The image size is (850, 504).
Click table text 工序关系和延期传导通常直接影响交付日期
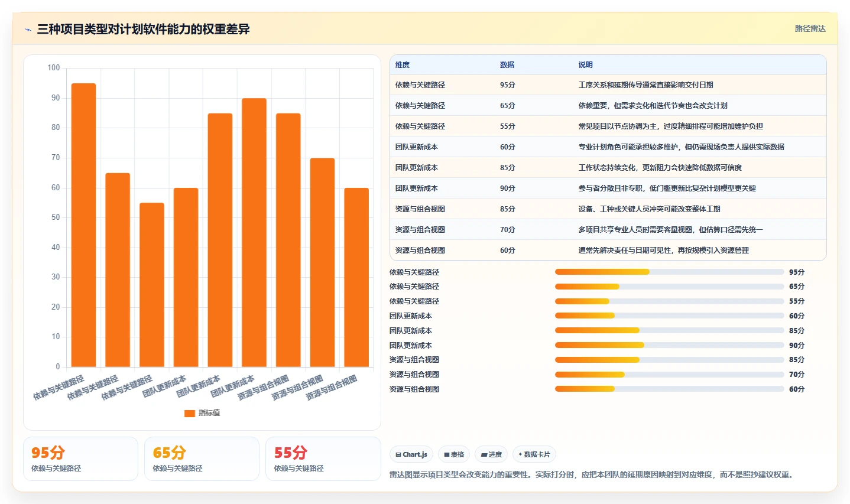pos(645,85)
